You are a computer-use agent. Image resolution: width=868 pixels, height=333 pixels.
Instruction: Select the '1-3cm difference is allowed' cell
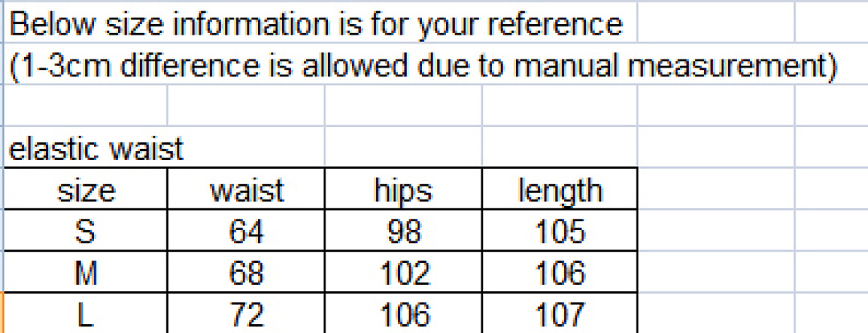pos(424,64)
